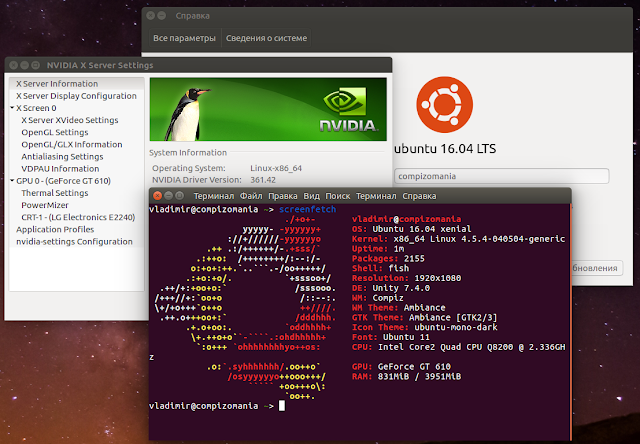Open X Server Display Configuration
The width and height of the screenshot is (640, 444).
pos(77,96)
